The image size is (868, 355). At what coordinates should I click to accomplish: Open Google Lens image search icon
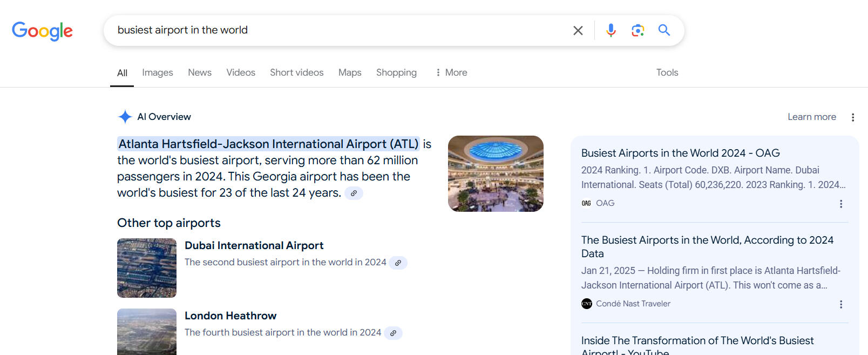(638, 30)
